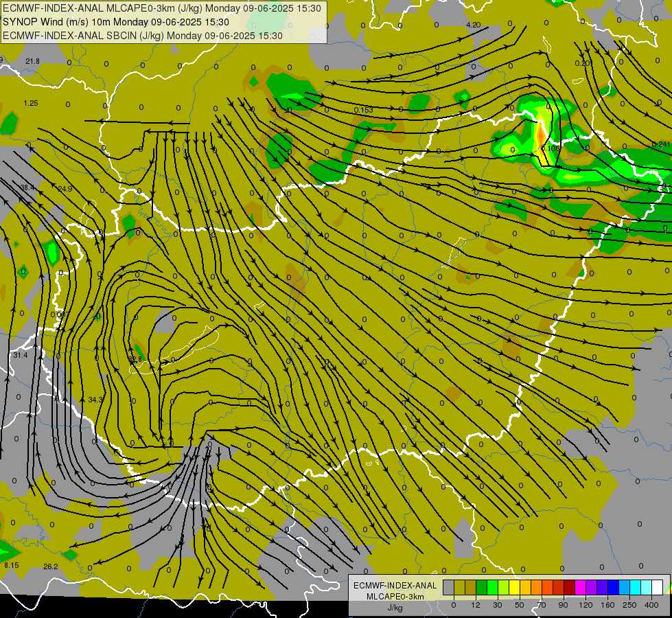Click the '32.8' map value
The image size is (672, 618).
tap(135, 359)
